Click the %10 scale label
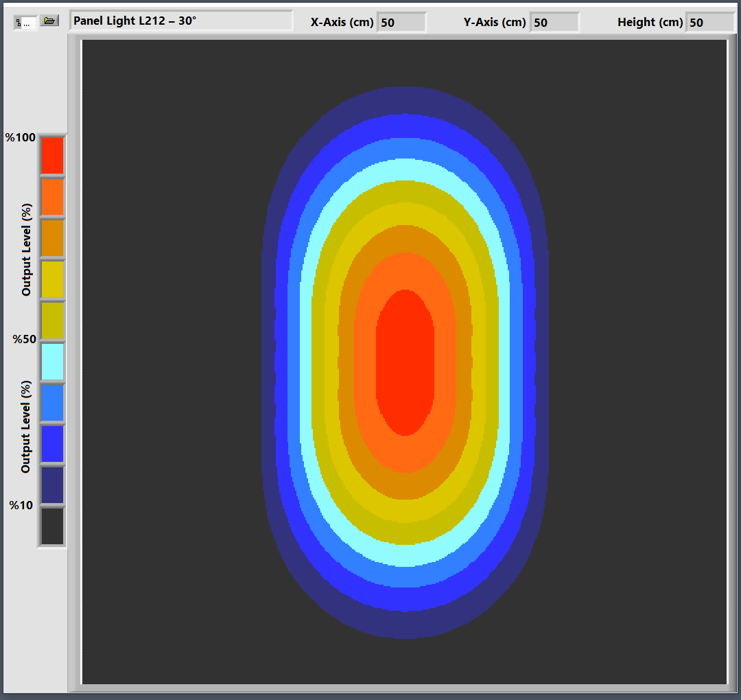Image resolution: width=741 pixels, height=700 pixels. coord(21,506)
